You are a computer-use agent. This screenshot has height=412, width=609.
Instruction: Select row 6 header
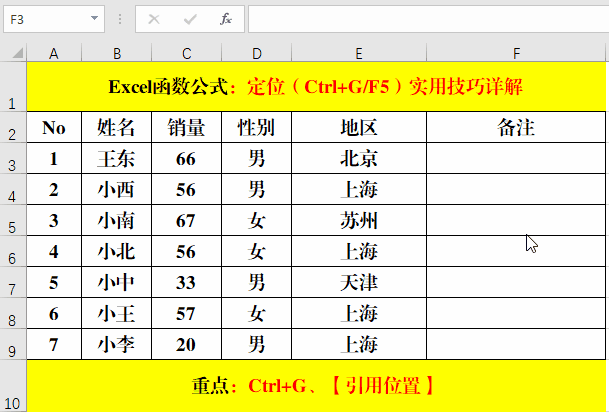pyautogui.click(x=13, y=251)
